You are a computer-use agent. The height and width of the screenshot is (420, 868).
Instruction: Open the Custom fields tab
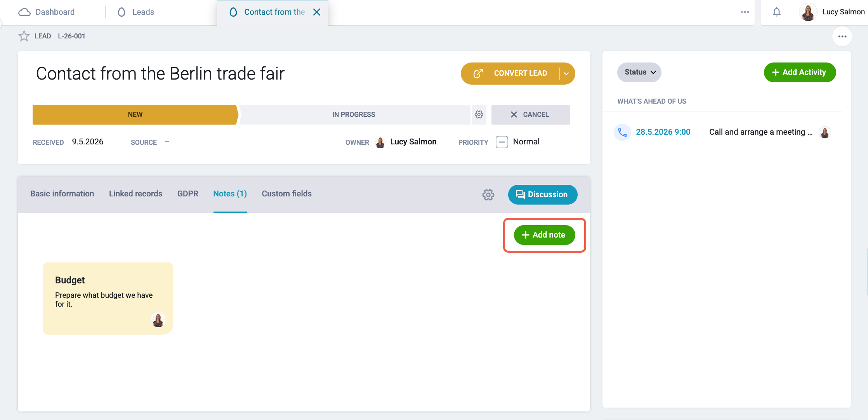point(286,194)
